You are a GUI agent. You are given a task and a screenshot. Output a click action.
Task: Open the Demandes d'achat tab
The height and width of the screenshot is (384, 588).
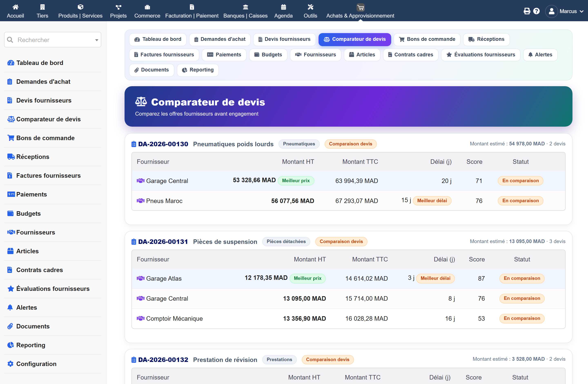(220, 39)
